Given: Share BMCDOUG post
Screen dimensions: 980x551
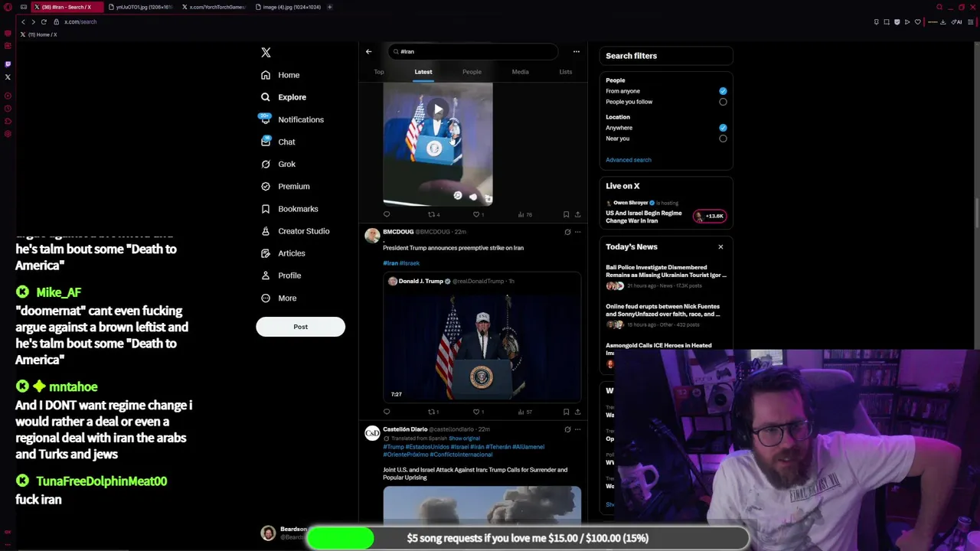Looking at the screenshot, I should [577, 412].
